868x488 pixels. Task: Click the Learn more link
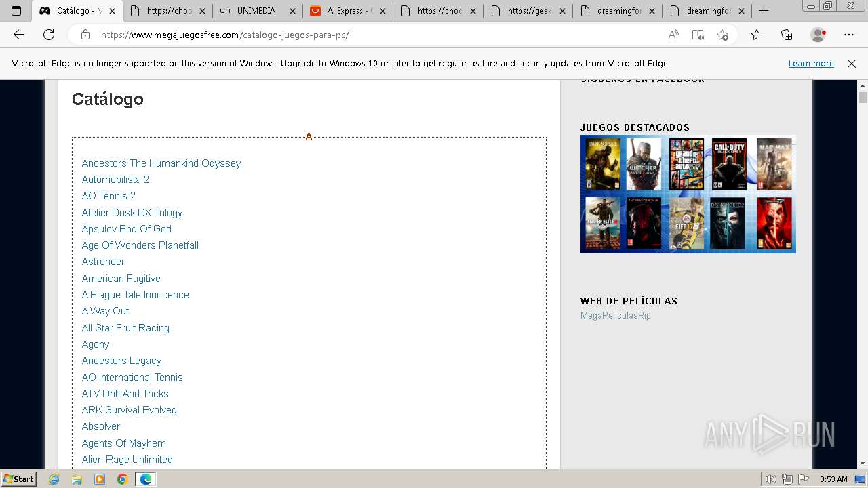811,64
